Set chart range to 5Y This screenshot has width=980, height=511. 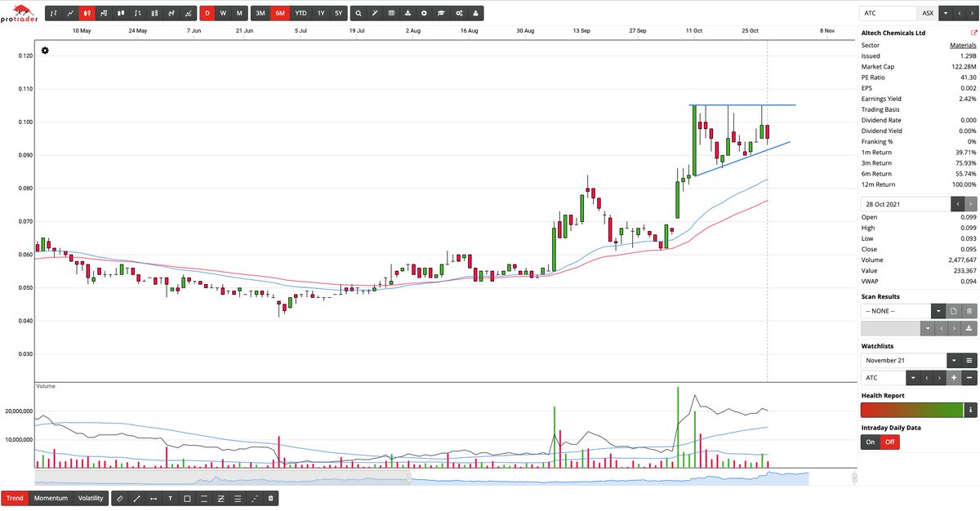(338, 13)
